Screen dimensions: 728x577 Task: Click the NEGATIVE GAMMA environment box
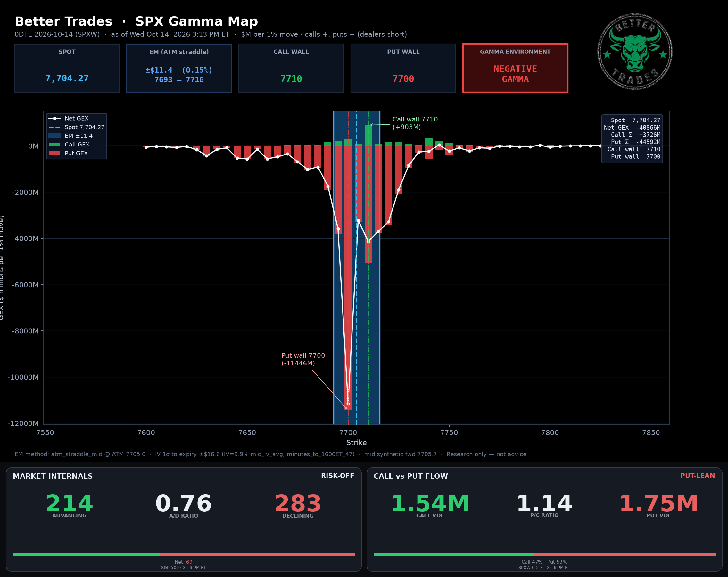pyautogui.click(x=515, y=68)
